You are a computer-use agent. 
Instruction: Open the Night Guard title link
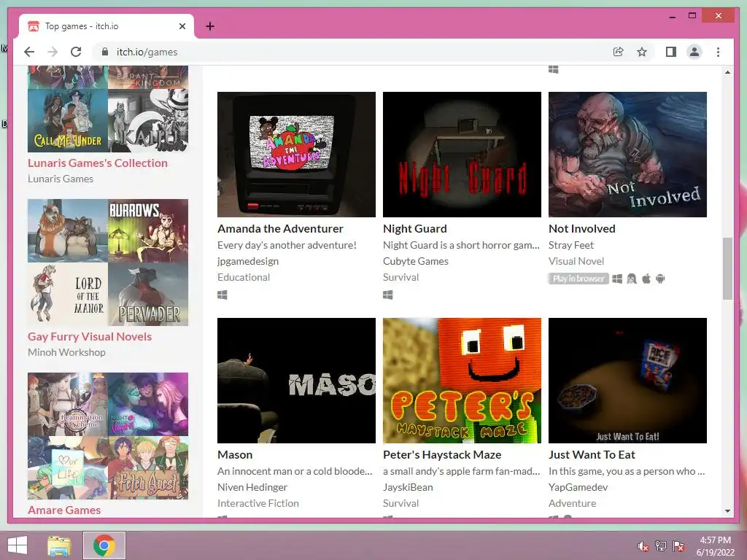coord(415,228)
